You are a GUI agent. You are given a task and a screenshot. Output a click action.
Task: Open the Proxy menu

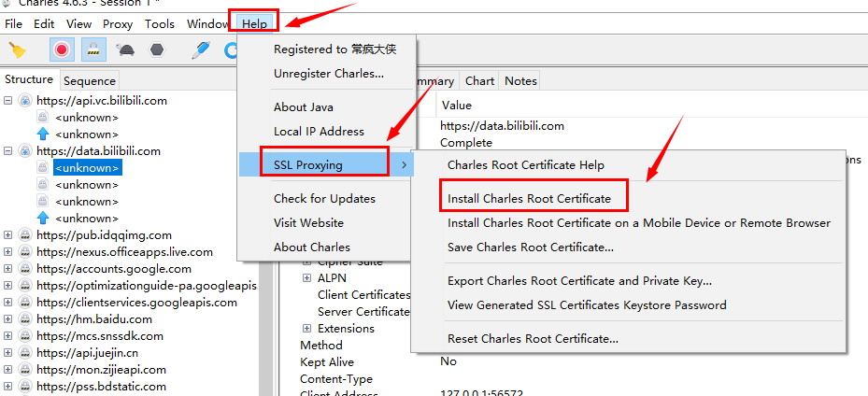(x=118, y=23)
